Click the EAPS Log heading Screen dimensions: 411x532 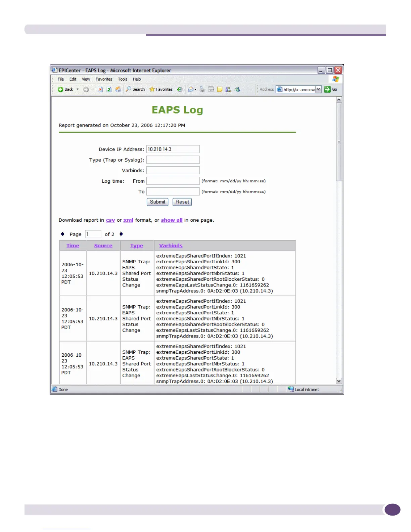click(x=177, y=110)
